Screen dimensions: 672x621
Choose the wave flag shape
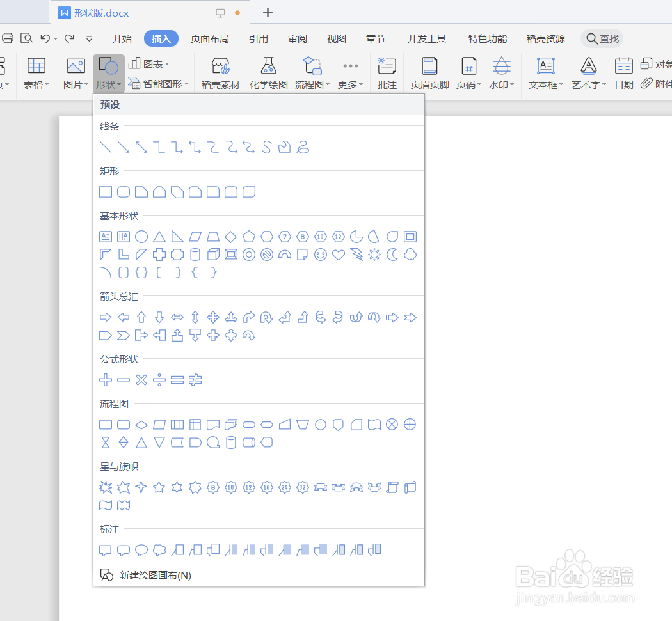[x=106, y=505]
